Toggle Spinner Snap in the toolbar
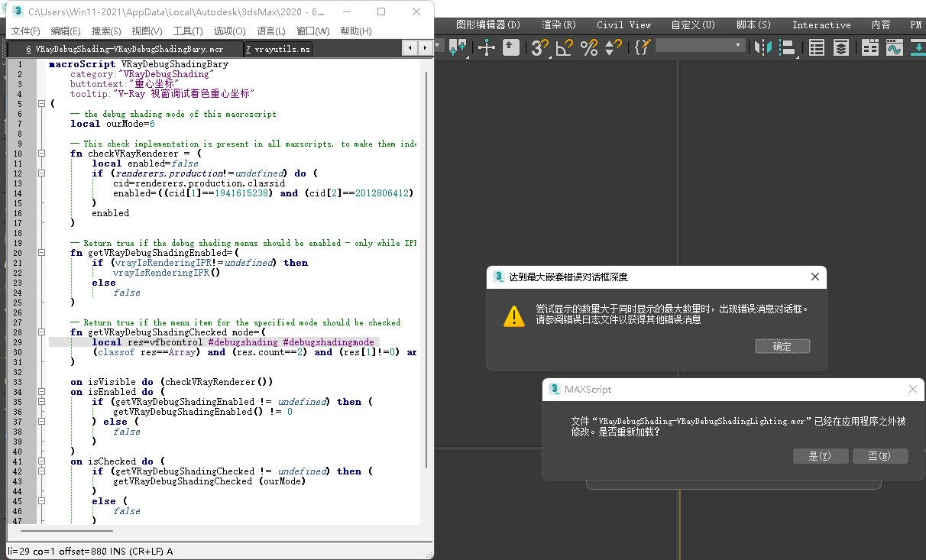 [x=613, y=47]
